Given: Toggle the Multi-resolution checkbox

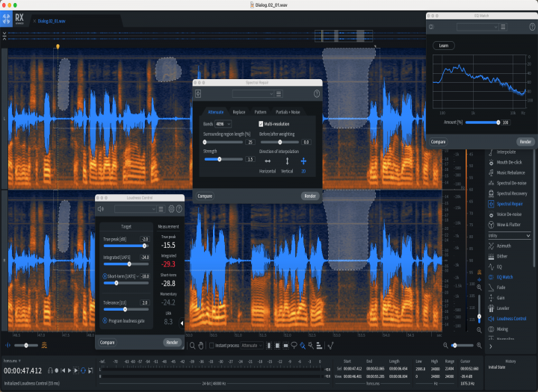Looking at the screenshot, I should coord(261,124).
